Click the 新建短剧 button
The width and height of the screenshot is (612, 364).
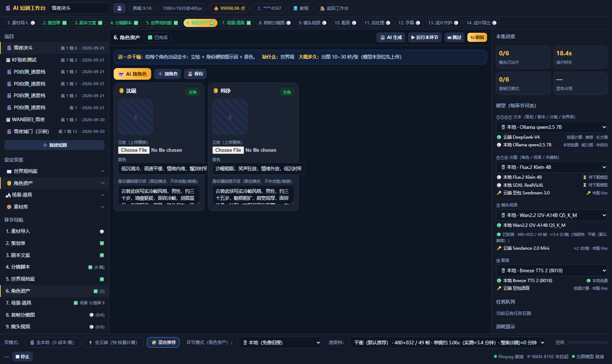[55, 145]
